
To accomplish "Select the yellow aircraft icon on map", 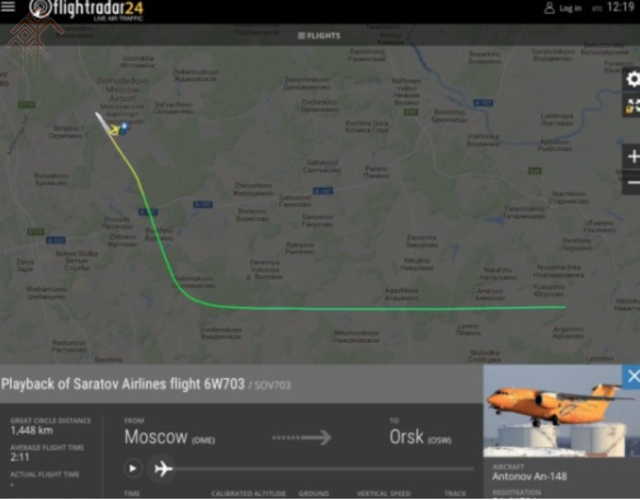I will (115, 130).
